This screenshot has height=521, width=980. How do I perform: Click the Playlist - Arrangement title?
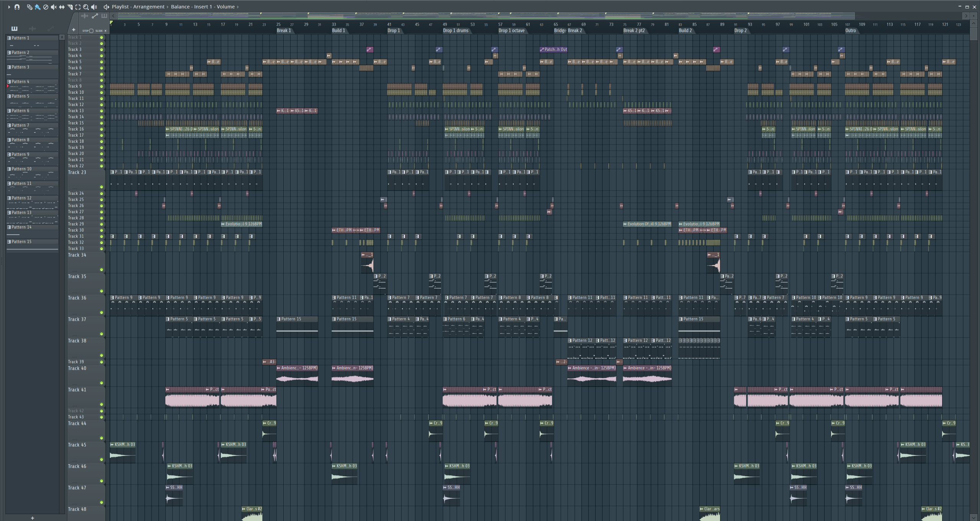coord(138,7)
